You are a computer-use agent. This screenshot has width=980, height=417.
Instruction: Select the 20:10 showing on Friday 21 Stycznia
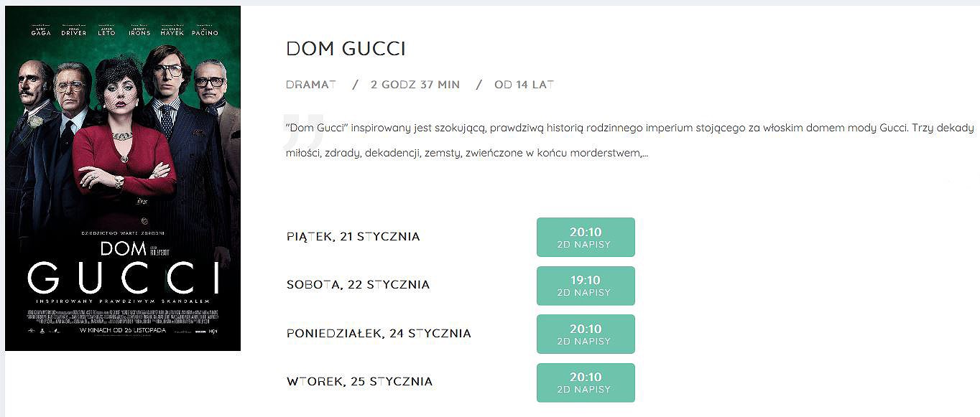pyautogui.click(x=586, y=237)
